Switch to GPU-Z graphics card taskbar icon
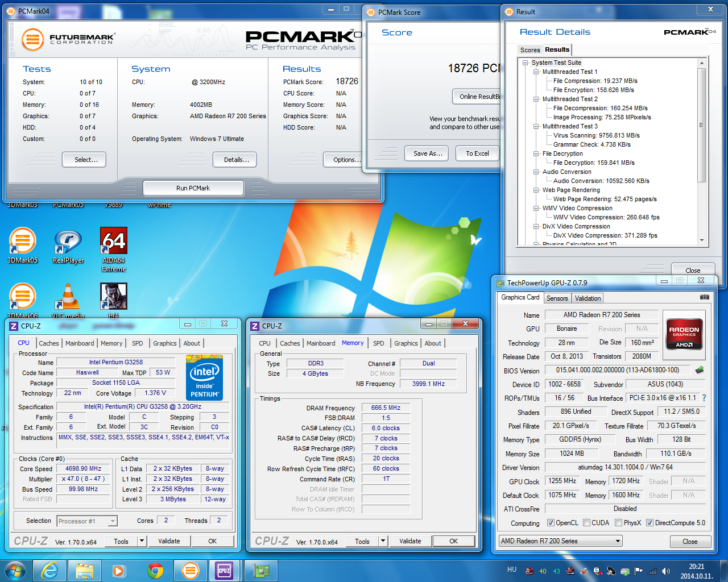The width and height of the screenshot is (728, 582). pos(260,570)
